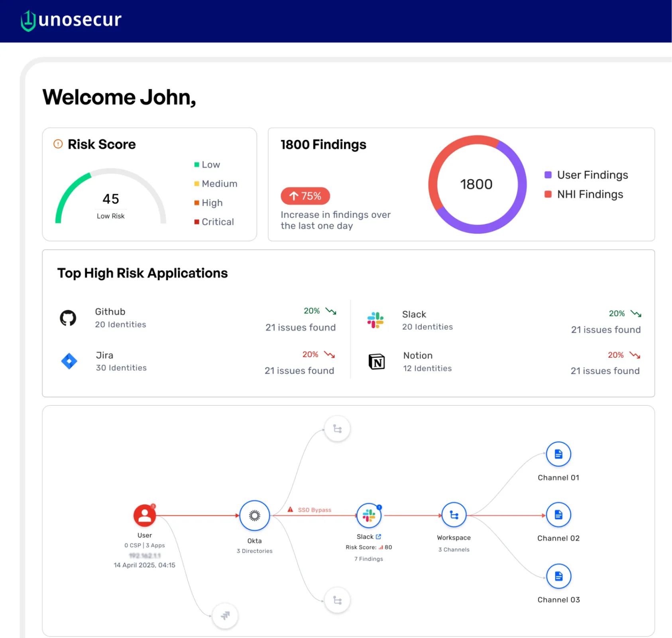
Task: Open the Github application icon
Action: [x=68, y=318]
